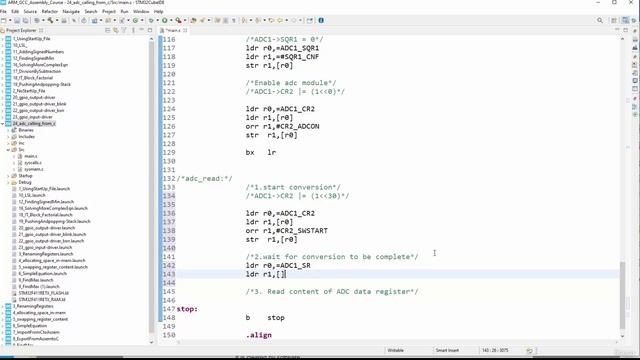The image size is (640, 360).
Task: Select syscalls.c in the tree
Action: 33,163
